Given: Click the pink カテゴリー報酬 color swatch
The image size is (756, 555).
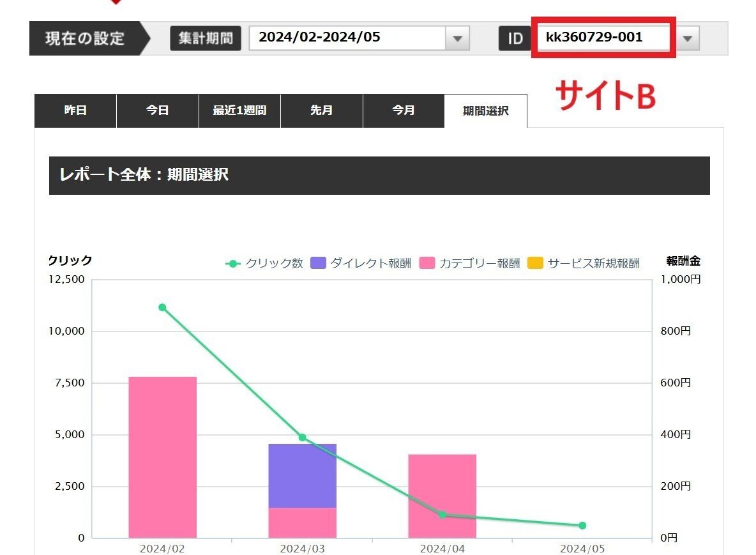Looking at the screenshot, I should 427,262.
